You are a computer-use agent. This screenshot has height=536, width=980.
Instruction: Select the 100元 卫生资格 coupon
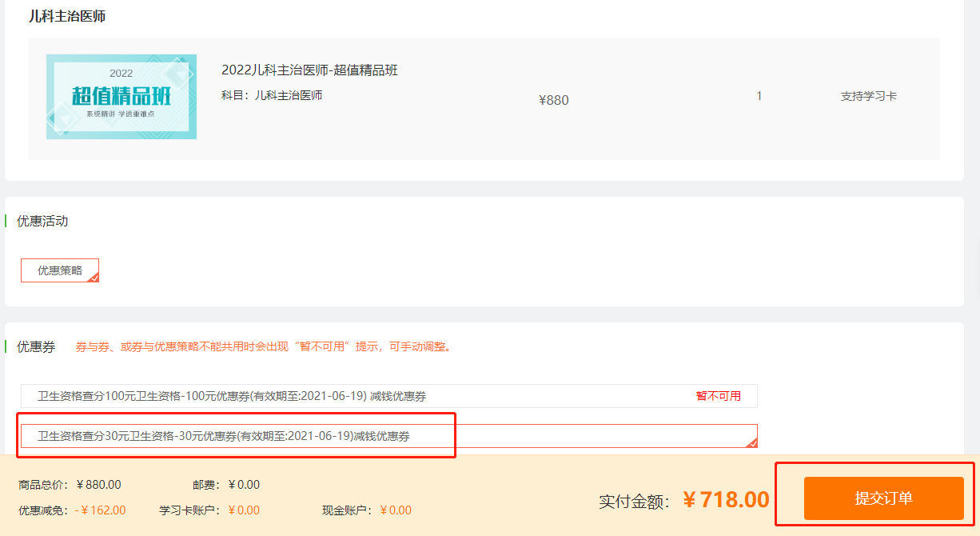click(x=232, y=396)
